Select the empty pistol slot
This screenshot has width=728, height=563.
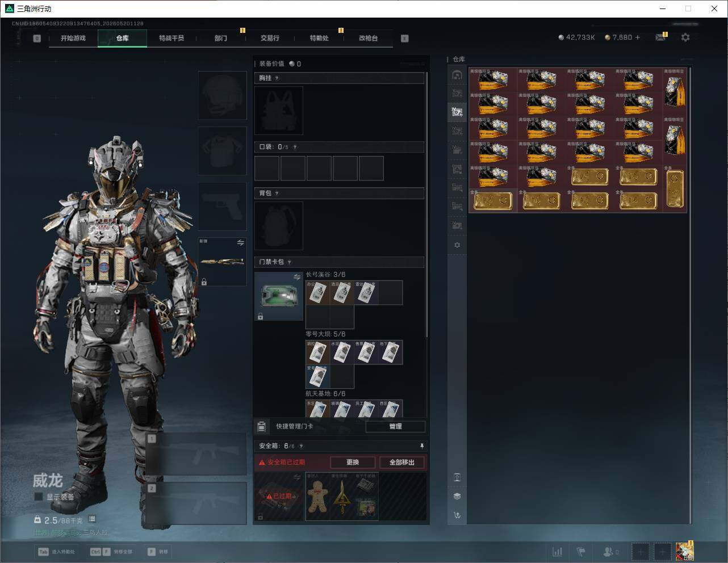[x=222, y=207]
